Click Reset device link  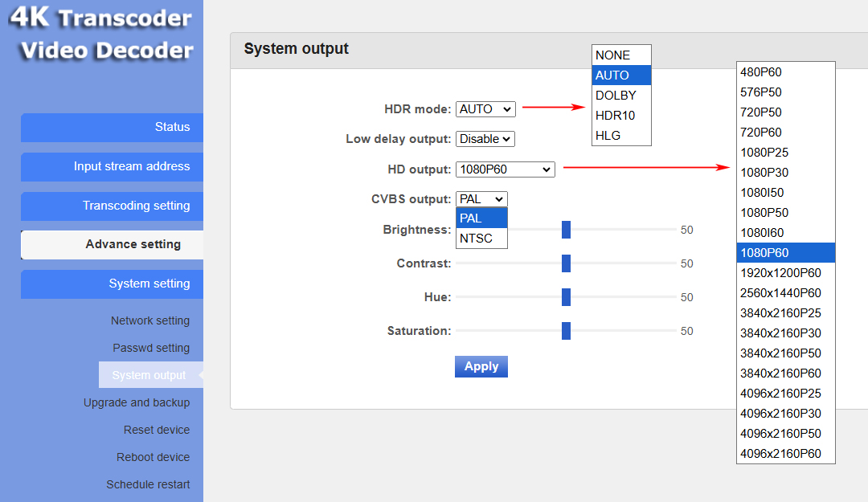pyautogui.click(x=157, y=430)
